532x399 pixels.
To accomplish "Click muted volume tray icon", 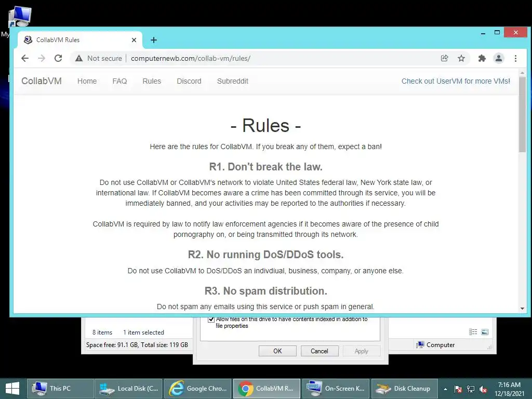I will [483, 390].
